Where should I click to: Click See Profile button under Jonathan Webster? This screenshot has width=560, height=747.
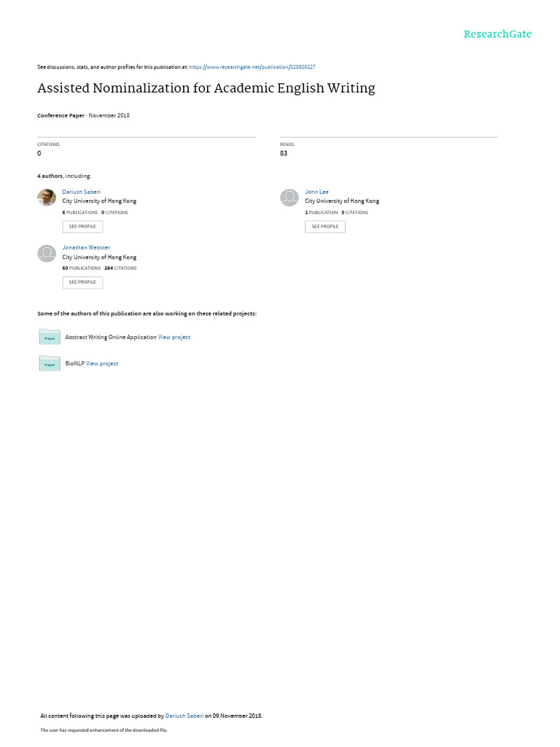coord(82,282)
